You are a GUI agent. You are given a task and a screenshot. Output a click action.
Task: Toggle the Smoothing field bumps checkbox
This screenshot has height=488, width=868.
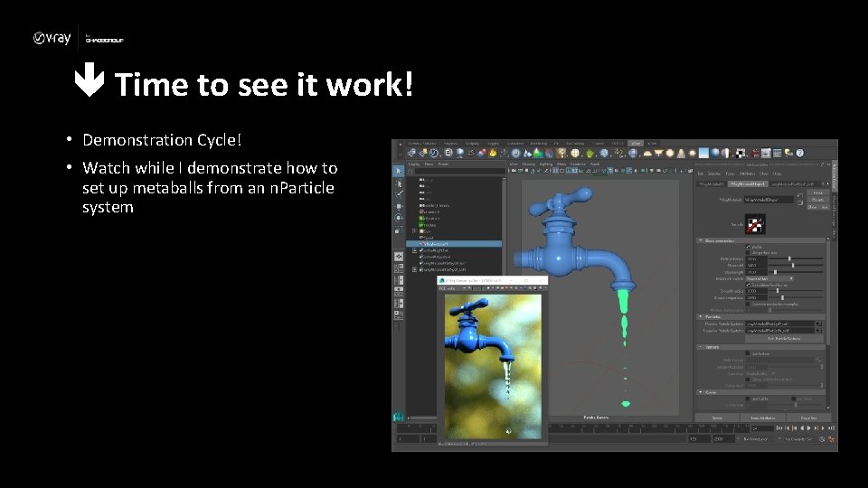pos(748,285)
